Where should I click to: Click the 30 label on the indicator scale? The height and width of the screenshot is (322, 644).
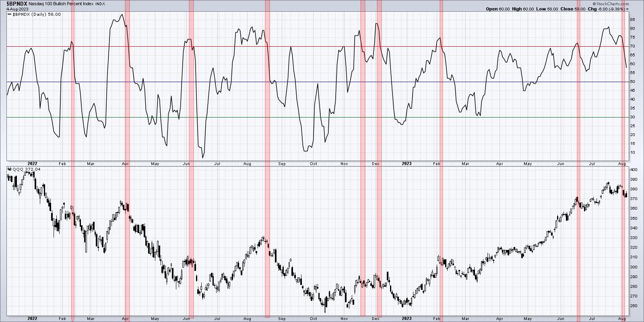point(632,117)
